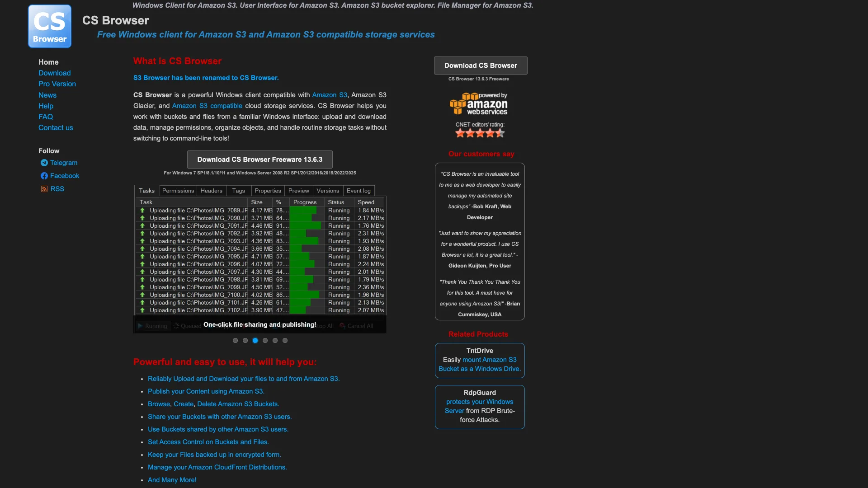Click the And Many More! link

click(x=172, y=480)
